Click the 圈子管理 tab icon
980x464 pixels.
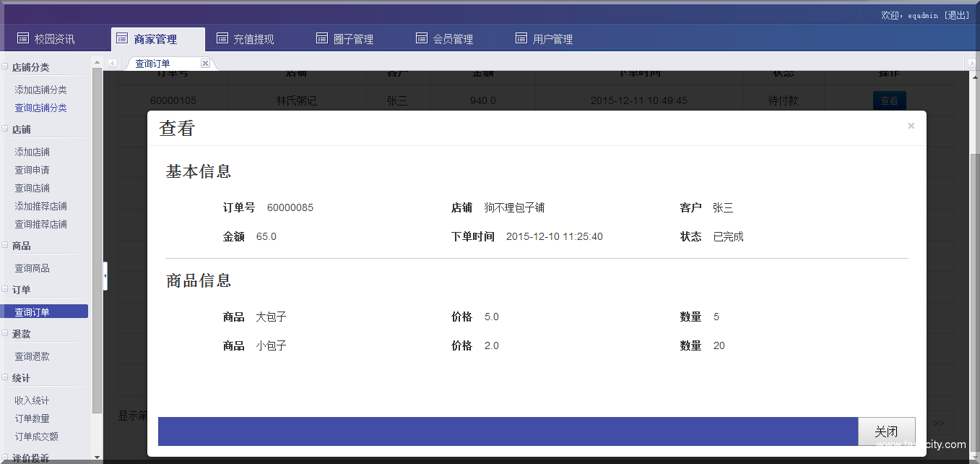(x=322, y=38)
